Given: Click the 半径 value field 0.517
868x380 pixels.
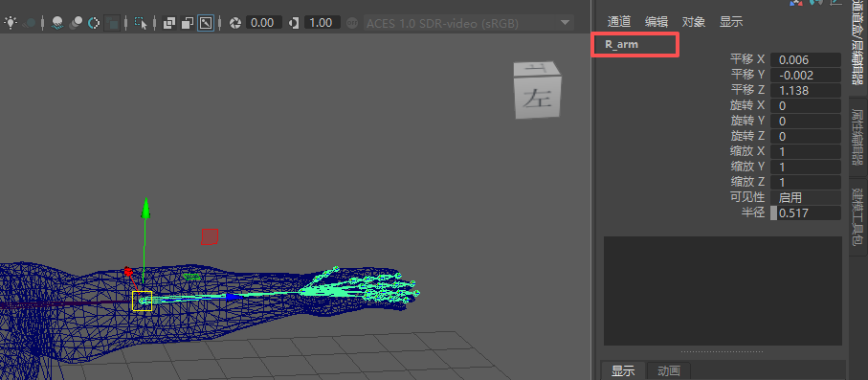Looking at the screenshot, I should [806, 212].
